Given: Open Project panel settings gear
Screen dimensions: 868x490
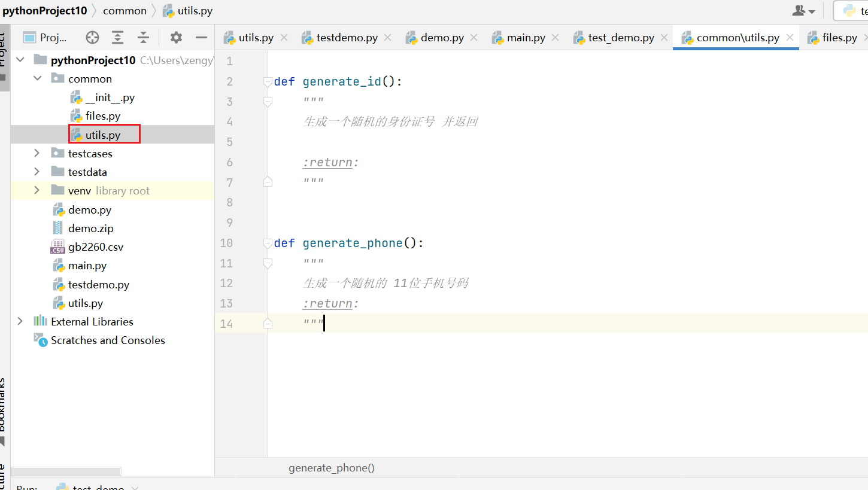Looking at the screenshot, I should coord(176,38).
